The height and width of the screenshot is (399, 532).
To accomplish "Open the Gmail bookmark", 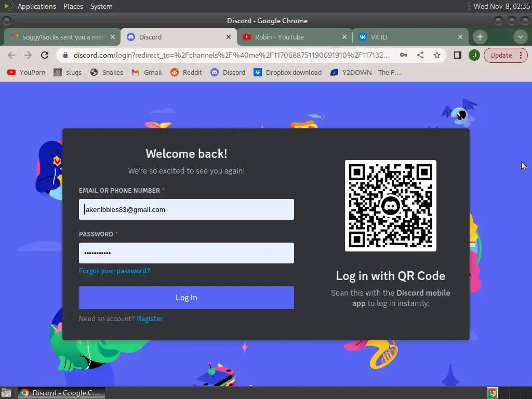I will tap(147, 72).
